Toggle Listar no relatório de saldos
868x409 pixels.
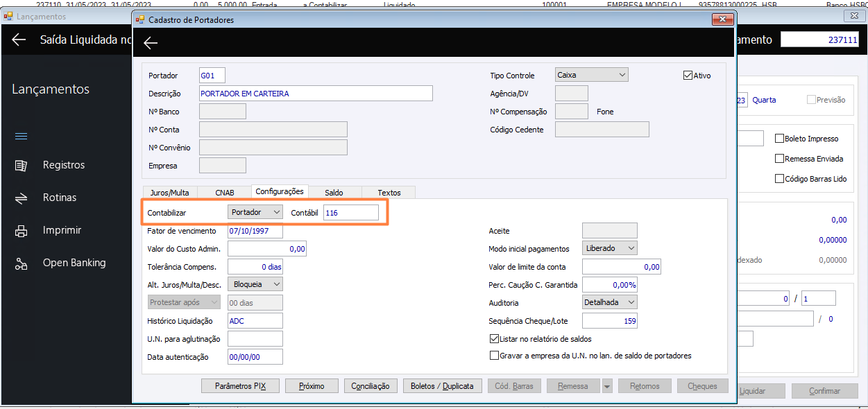494,339
